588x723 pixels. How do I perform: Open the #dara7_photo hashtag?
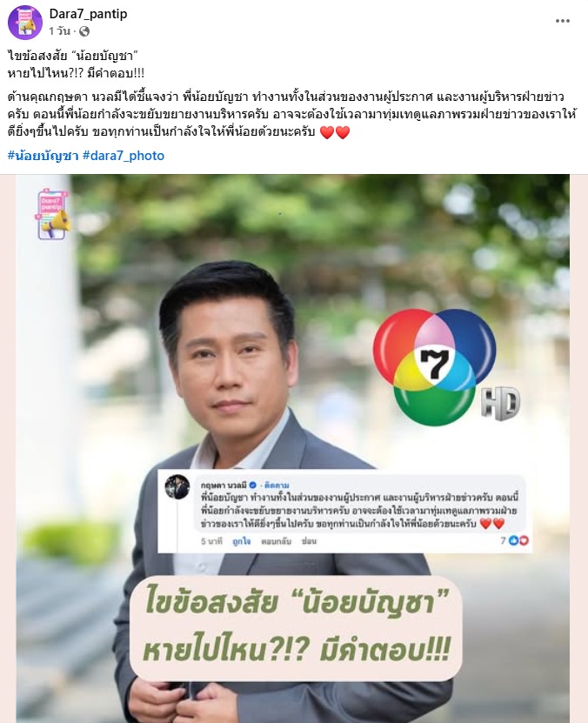pos(124,156)
